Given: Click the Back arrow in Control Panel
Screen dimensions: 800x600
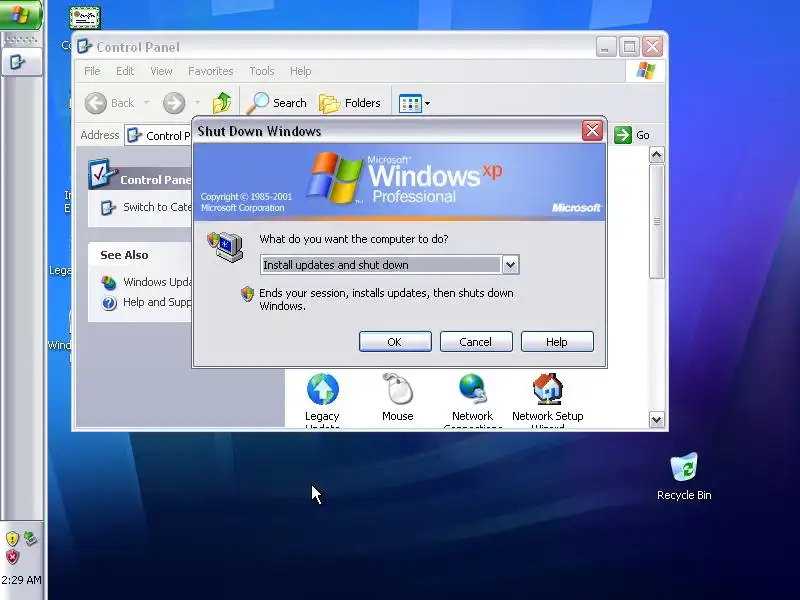Looking at the screenshot, I should pyautogui.click(x=96, y=103).
